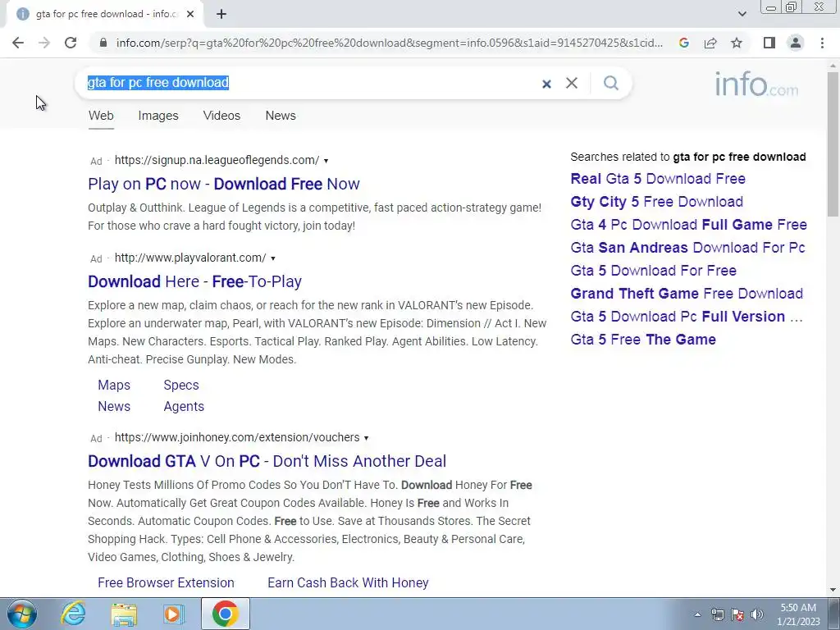Search Grand Theft Game Free Download
Image resolution: width=840 pixels, height=630 pixels.
(687, 294)
